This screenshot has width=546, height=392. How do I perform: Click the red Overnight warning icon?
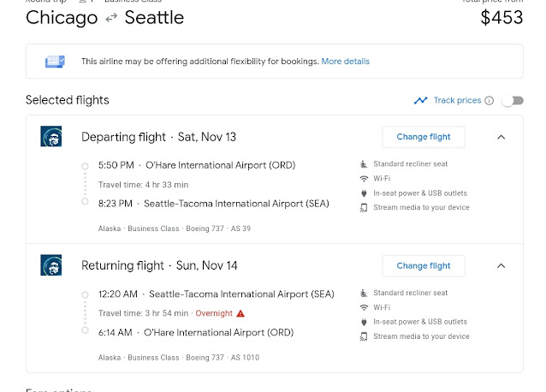(x=240, y=313)
